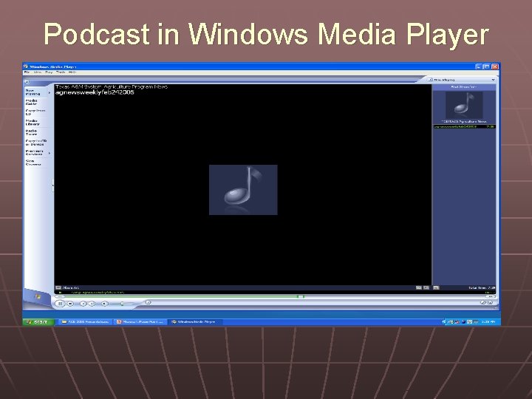Select Windows Media Player taskbar button
The height and width of the screenshot is (399, 532).
[x=194, y=321]
